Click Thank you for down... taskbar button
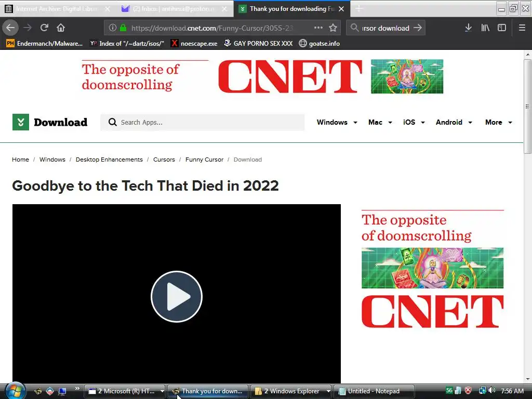Screen dimensions: 532x399 (x=208, y=391)
